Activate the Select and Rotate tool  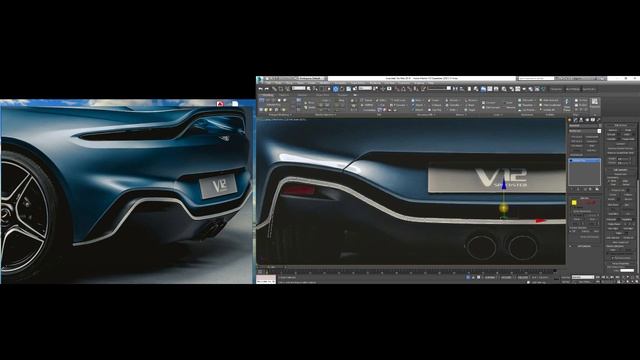[342, 89]
